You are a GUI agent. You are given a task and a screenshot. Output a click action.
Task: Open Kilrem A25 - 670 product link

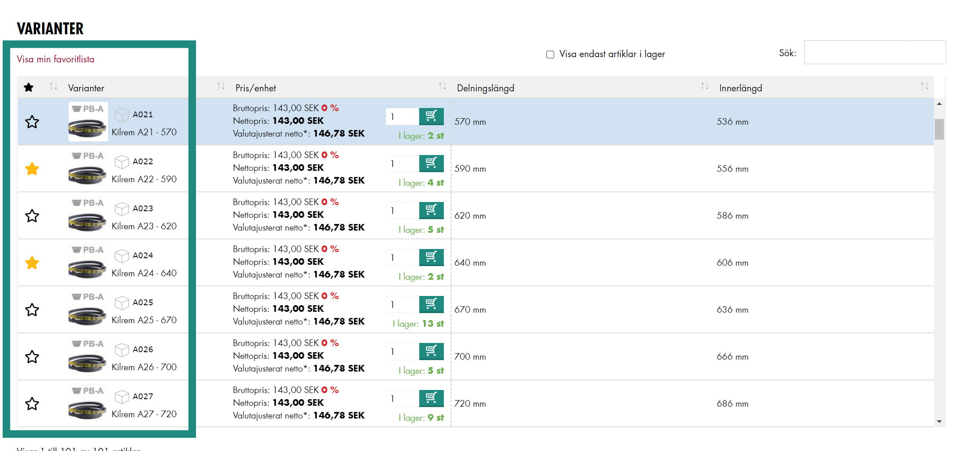(x=144, y=320)
